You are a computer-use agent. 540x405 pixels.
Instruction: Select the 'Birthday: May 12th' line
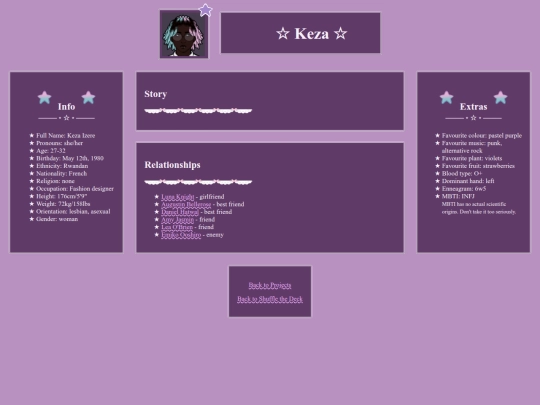70,158
